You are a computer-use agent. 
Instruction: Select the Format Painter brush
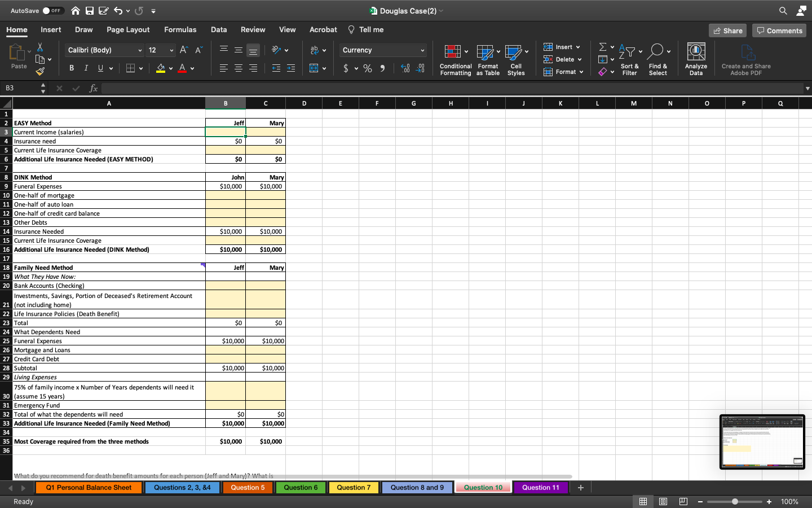(x=40, y=72)
